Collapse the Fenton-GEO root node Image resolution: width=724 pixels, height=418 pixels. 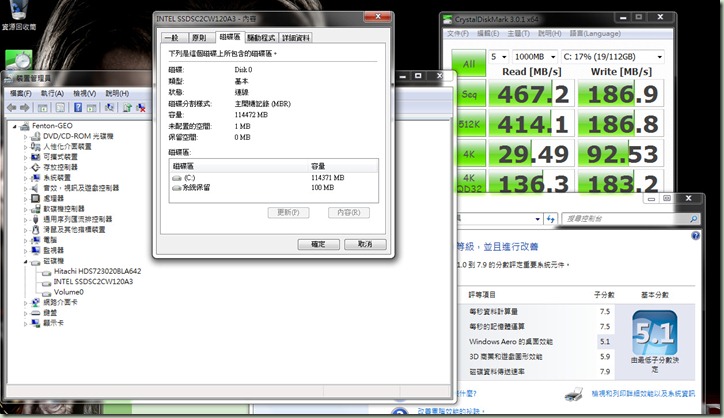point(15,126)
